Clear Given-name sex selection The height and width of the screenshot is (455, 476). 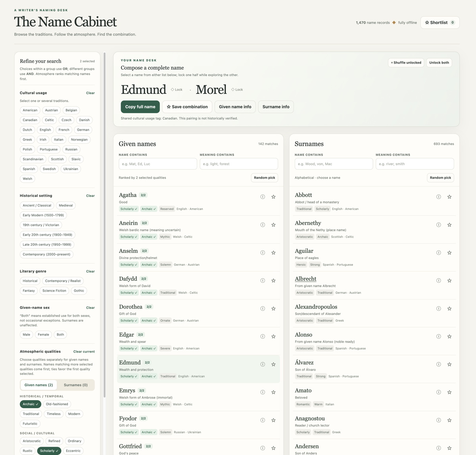pos(90,308)
